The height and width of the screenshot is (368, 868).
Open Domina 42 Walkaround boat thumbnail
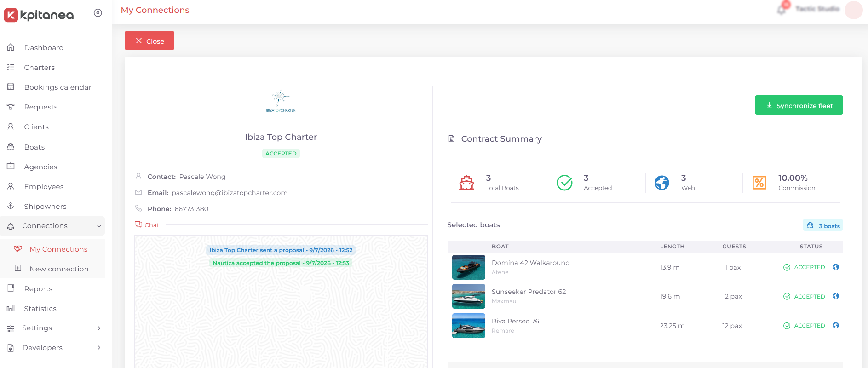[x=469, y=267]
